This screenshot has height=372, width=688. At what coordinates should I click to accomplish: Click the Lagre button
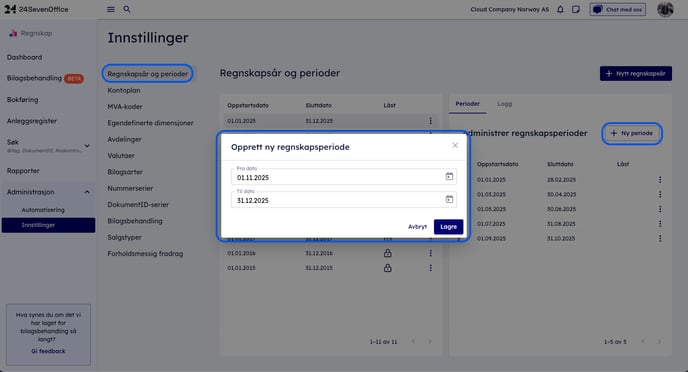pyautogui.click(x=448, y=227)
